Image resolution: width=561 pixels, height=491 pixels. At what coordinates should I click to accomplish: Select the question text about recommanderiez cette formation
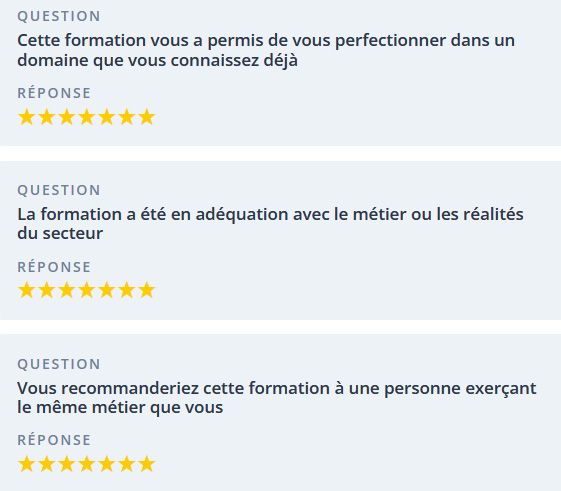277,398
